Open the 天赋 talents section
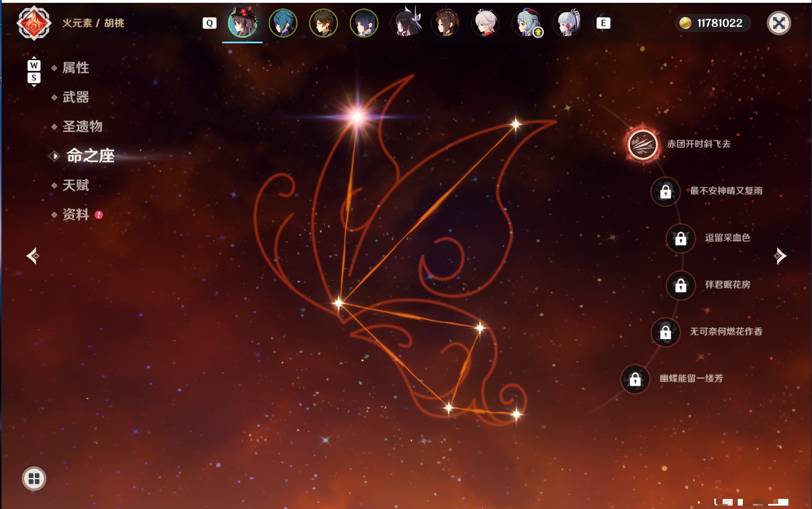The width and height of the screenshot is (812, 509). point(75,185)
